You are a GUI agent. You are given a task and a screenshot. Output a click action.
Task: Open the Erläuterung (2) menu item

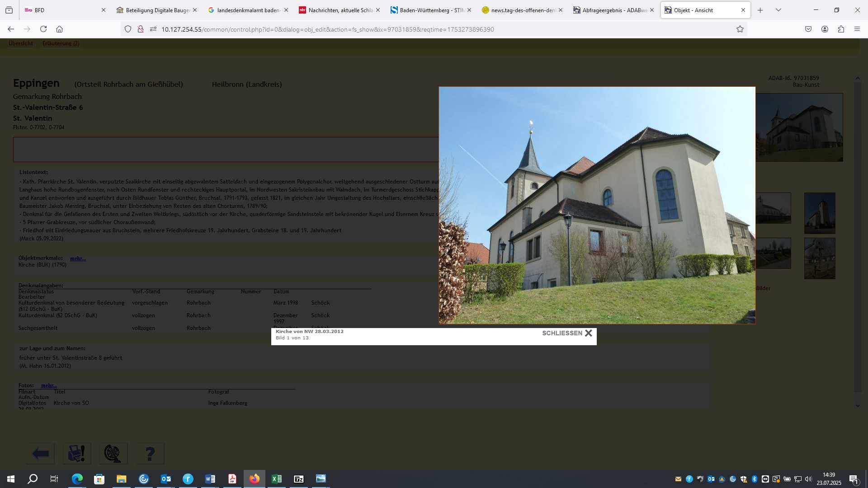[x=61, y=43]
